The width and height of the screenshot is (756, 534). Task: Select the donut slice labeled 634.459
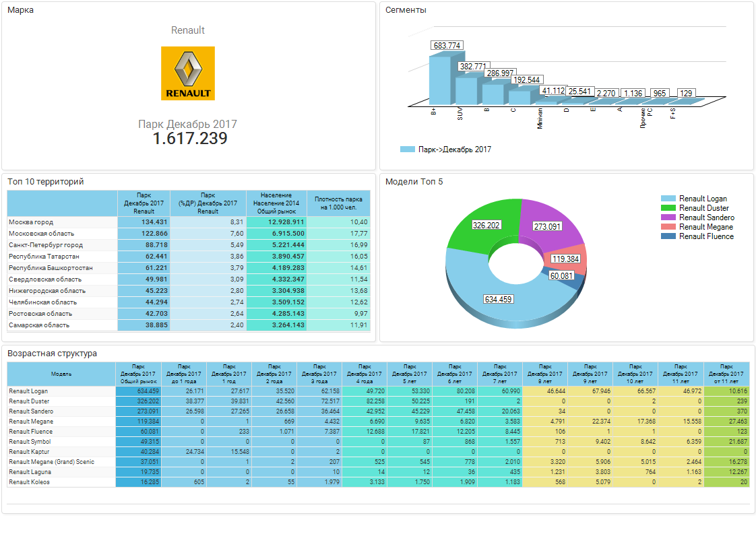pyautogui.click(x=498, y=299)
